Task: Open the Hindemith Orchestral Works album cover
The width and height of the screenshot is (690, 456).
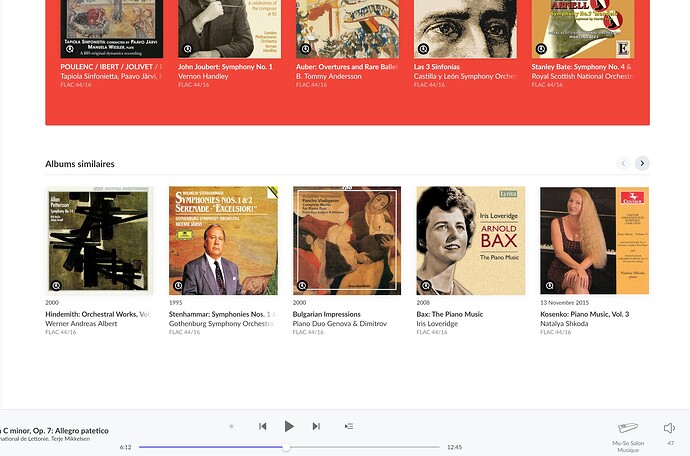Action: coord(98,240)
